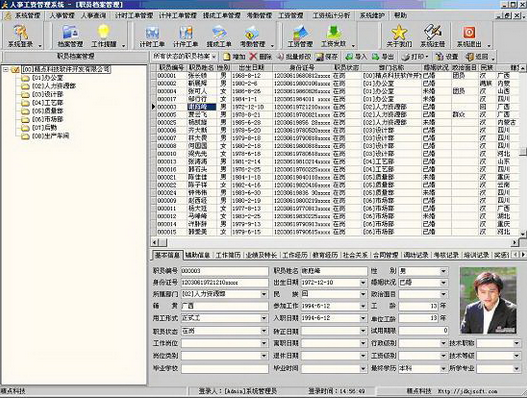Expand the 所属部门 combo box

264,294
